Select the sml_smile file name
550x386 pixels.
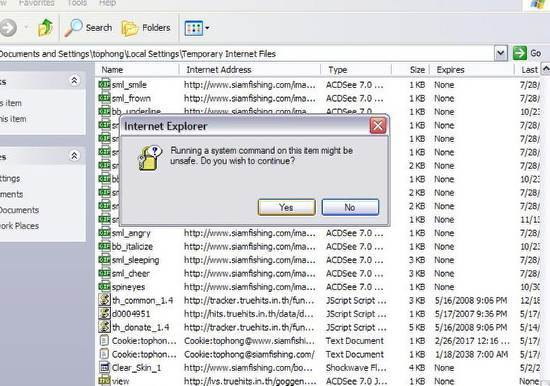click(x=129, y=85)
